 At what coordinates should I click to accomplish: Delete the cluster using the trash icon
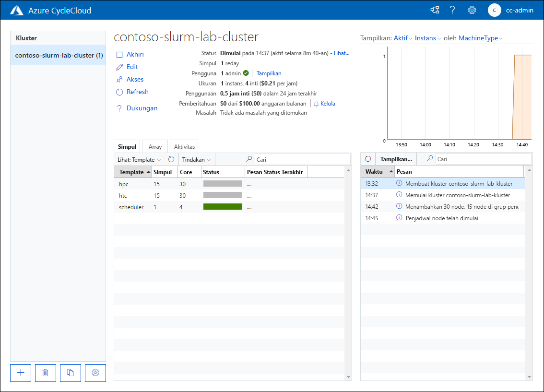click(45, 373)
